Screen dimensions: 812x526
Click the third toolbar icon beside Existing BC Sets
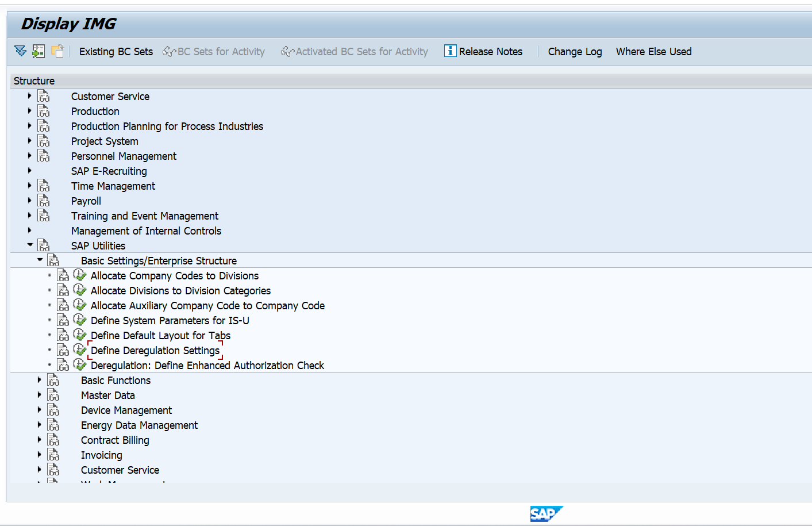57,51
